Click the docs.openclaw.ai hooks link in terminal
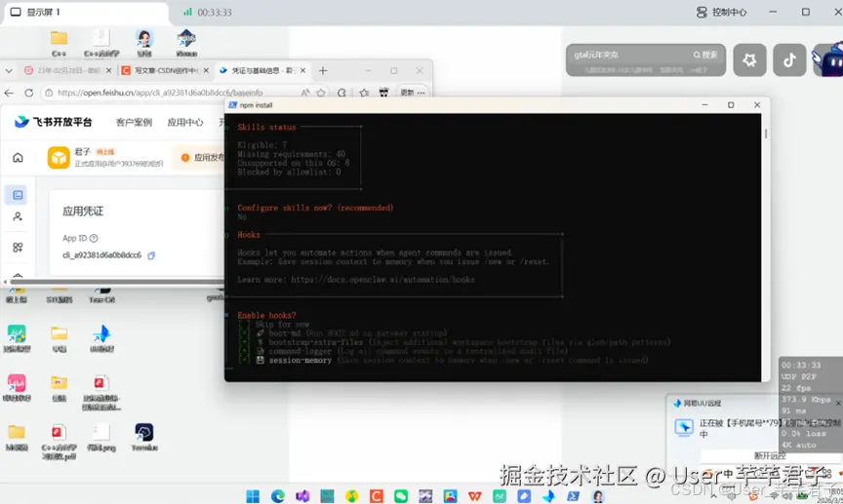Viewport: 843px width, 504px height. (382, 280)
